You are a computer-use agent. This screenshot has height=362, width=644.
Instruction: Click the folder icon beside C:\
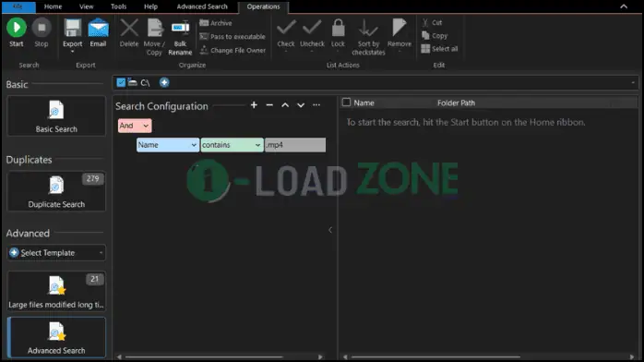(132, 82)
